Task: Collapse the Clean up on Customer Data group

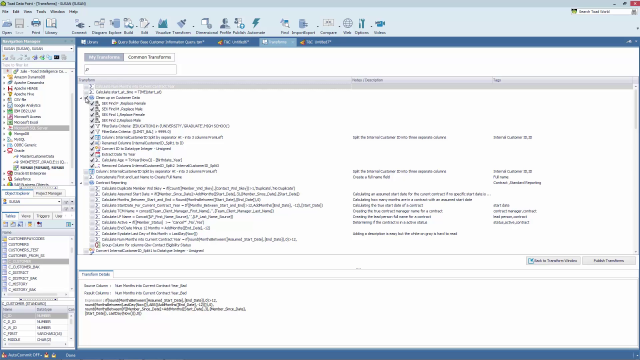Action: click(81, 98)
